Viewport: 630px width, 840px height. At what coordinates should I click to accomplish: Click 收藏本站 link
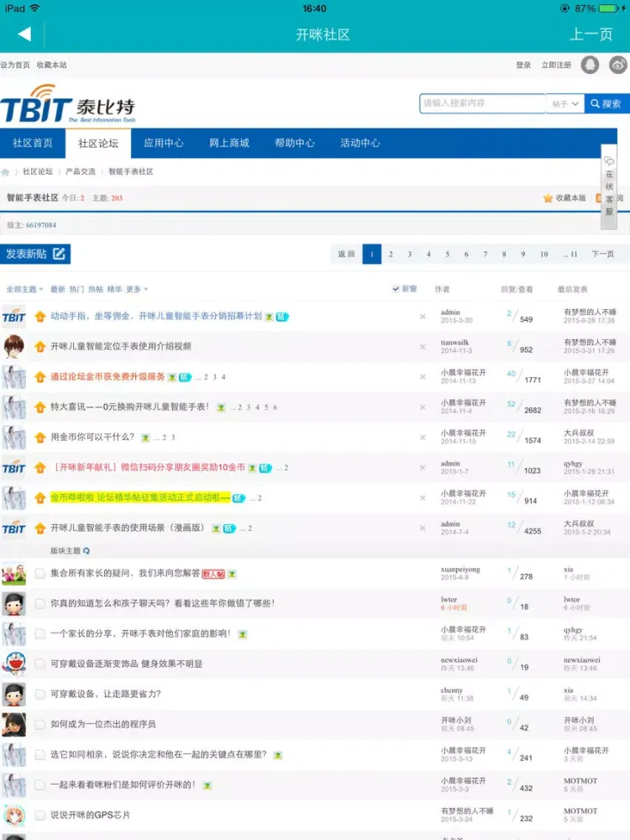[51, 65]
